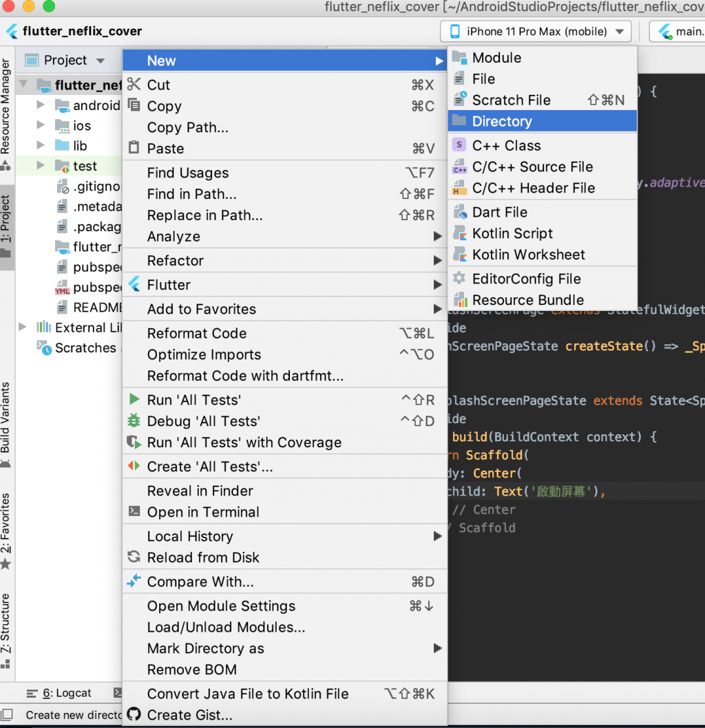Expand the test folder

click(x=41, y=165)
